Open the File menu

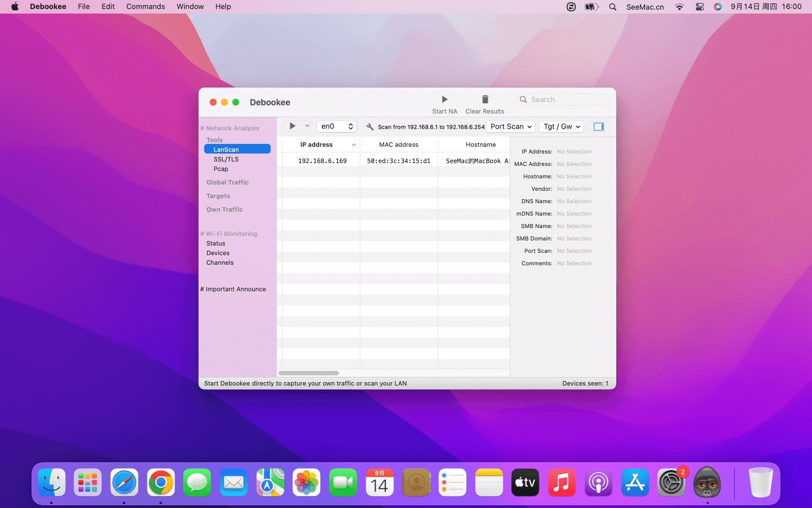point(84,7)
